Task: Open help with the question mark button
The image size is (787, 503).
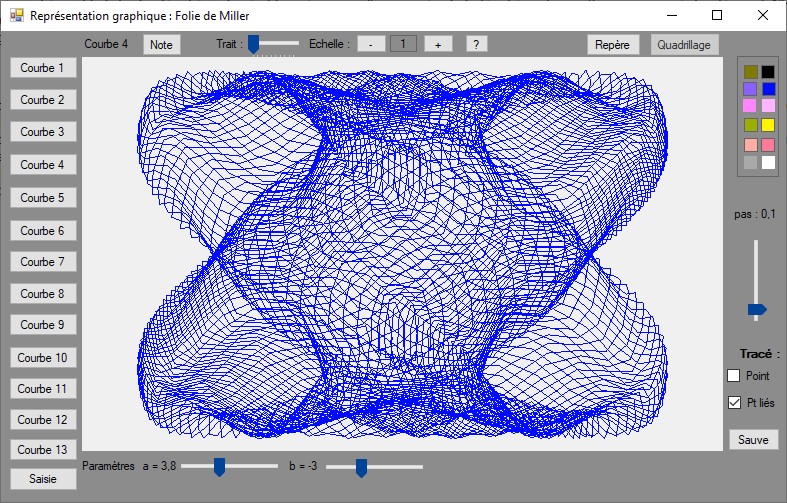Action: (475, 44)
